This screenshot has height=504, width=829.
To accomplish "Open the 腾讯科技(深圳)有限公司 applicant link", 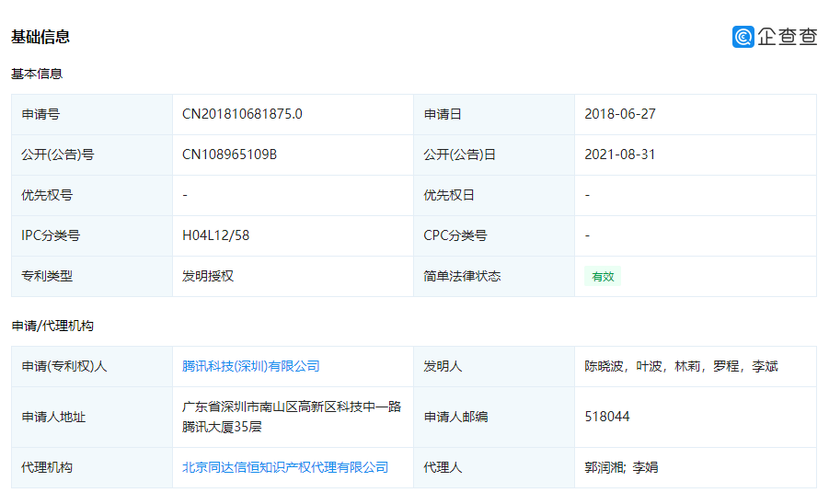I will [x=251, y=366].
